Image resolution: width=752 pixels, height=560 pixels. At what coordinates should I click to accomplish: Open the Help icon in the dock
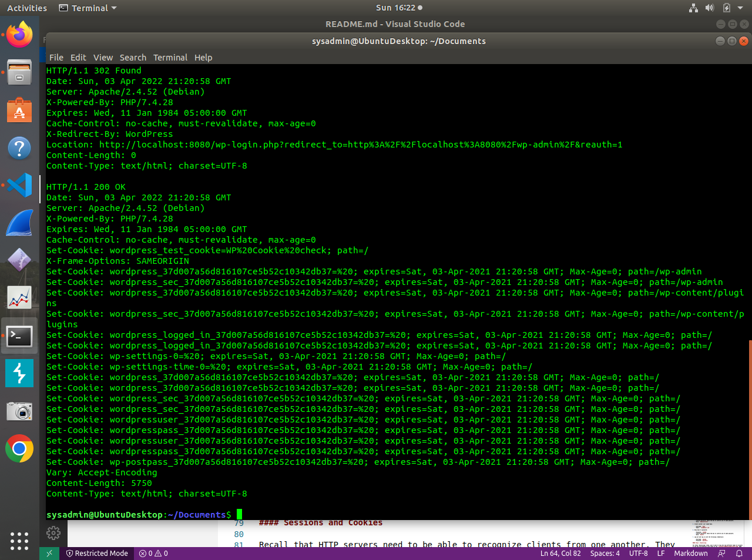coord(19,147)
